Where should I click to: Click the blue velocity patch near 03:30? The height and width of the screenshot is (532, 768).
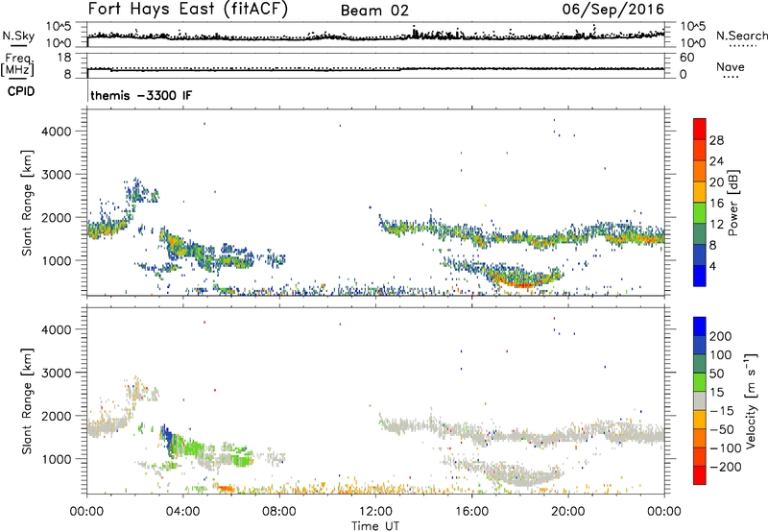(x=167, y=438)
